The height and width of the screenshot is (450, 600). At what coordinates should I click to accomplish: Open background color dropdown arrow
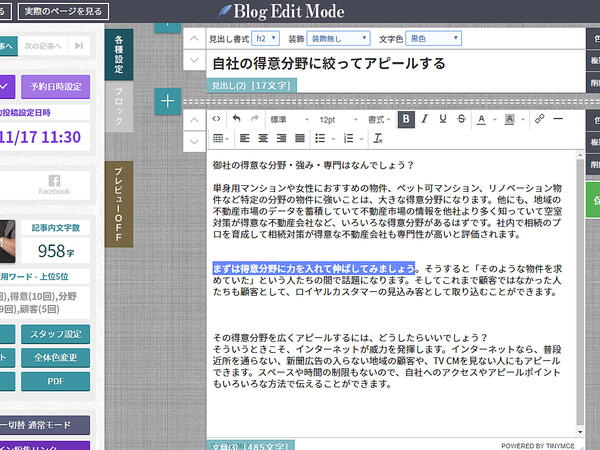coord(523,119)
